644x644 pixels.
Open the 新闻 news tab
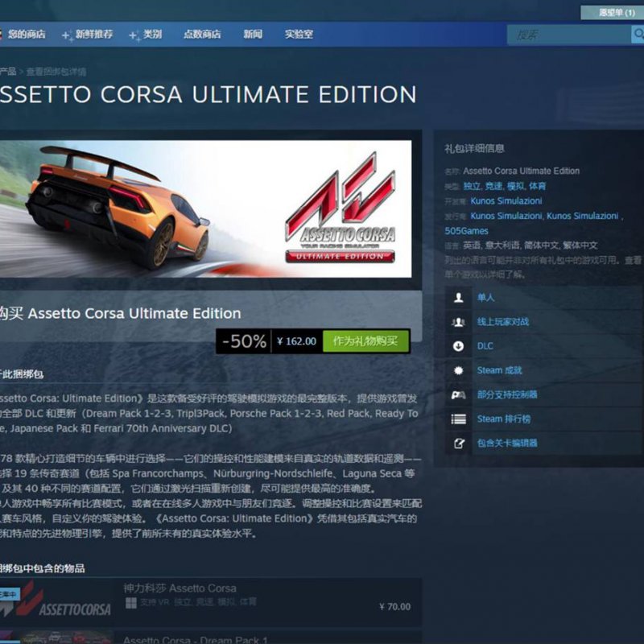coord(253,34)
